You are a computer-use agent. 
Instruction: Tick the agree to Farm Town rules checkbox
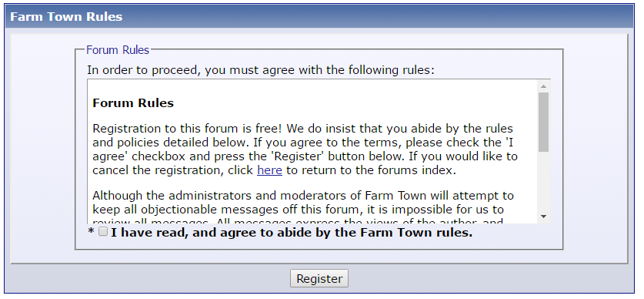pyautogui.click(x=103, y=231)
